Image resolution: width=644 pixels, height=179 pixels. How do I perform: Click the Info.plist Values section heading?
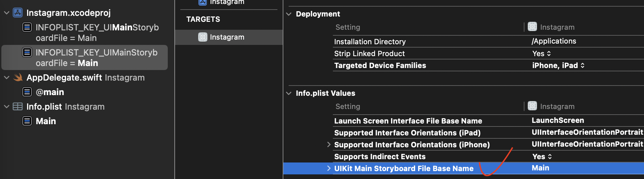click(325, 93)
